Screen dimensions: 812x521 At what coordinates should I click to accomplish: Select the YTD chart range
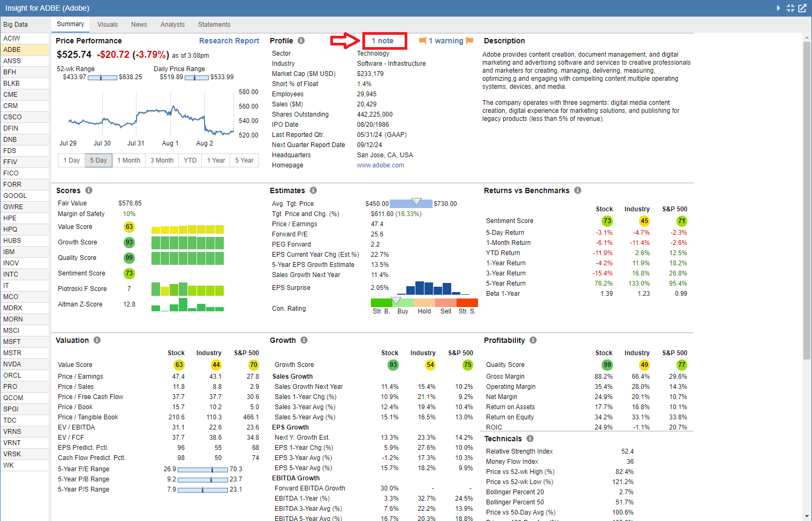point(190,160)
